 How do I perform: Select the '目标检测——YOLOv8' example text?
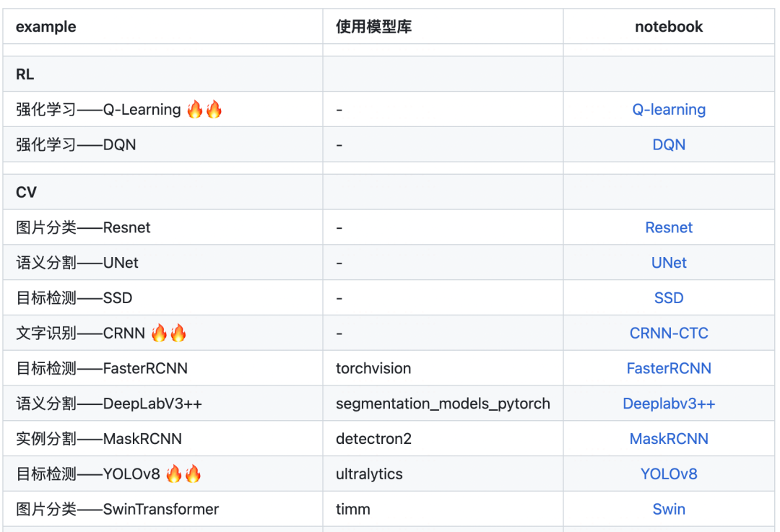tap(87, 474)
